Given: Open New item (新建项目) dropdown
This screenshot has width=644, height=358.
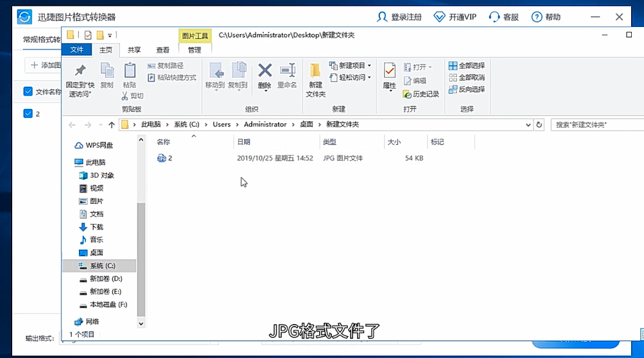Looking at the screenshot, I should (x=351, y=65).
